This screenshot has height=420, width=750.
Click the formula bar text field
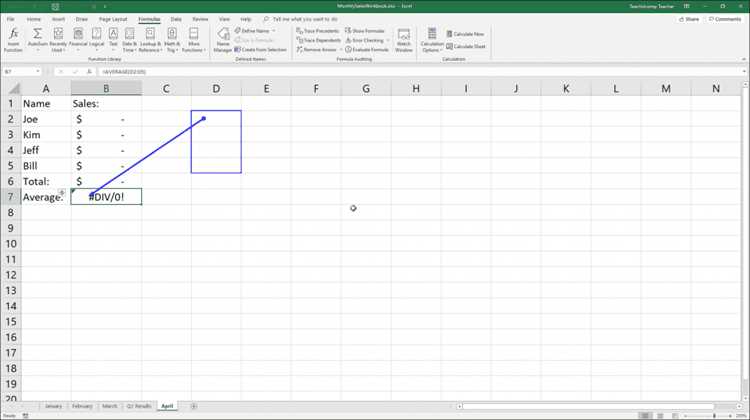(419, 72)
